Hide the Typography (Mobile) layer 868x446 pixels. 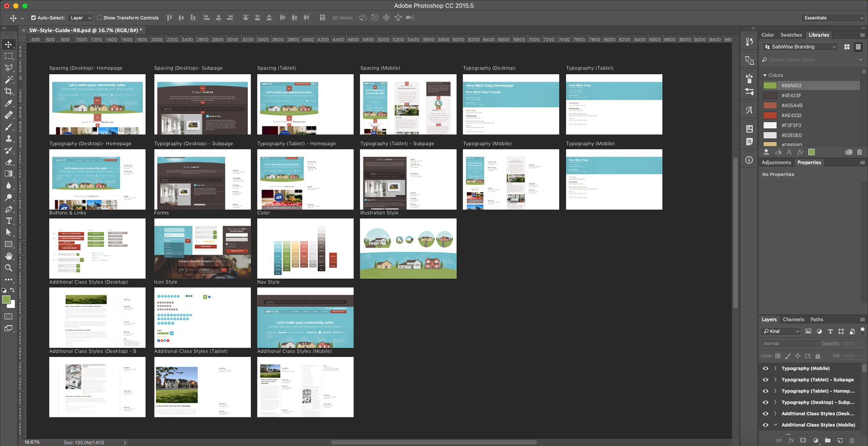[766, 368]
